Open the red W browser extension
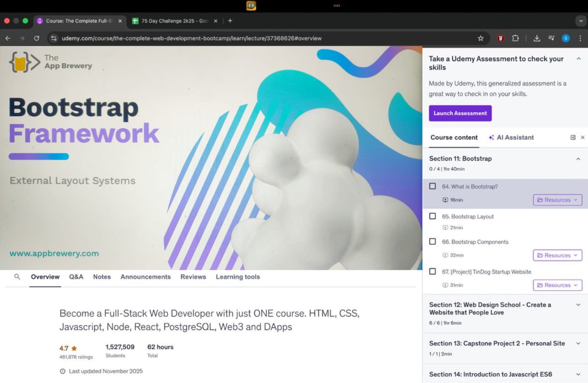The image size is (588, 383). tap(501, 38)
